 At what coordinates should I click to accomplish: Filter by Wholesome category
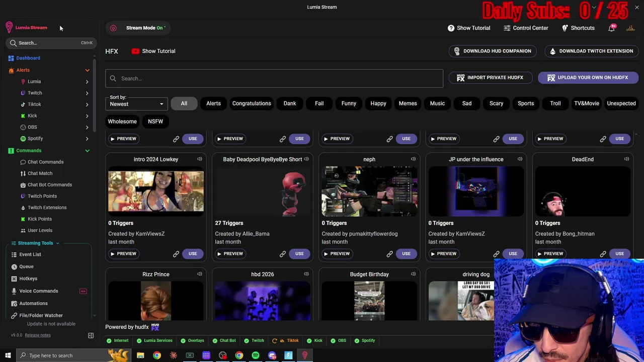(x=122, y=122)
